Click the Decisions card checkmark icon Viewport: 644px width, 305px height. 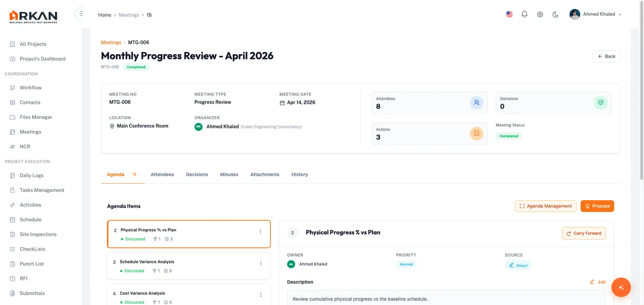pyautogui.click(x=600, y=103)
